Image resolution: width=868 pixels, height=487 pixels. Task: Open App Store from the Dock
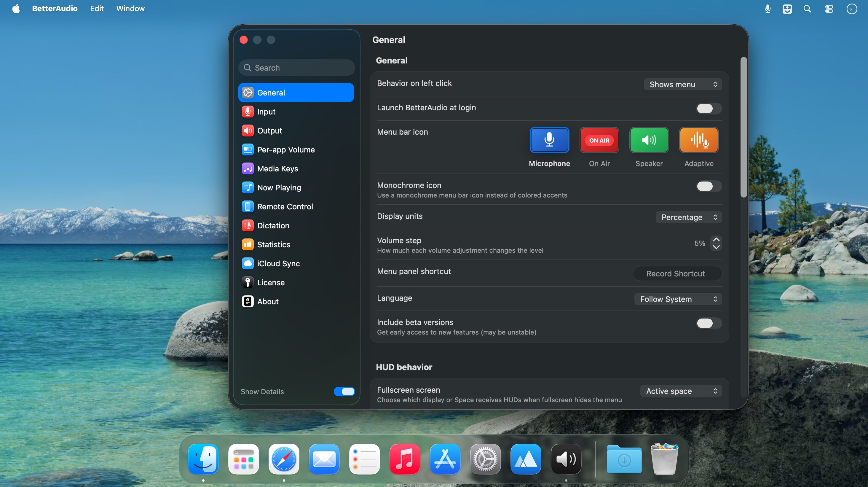pos(445,459)
